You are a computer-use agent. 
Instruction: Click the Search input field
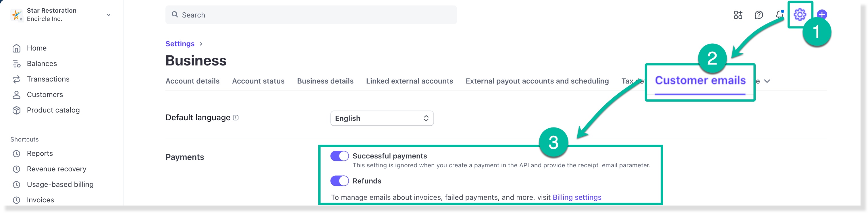[311, 15]
